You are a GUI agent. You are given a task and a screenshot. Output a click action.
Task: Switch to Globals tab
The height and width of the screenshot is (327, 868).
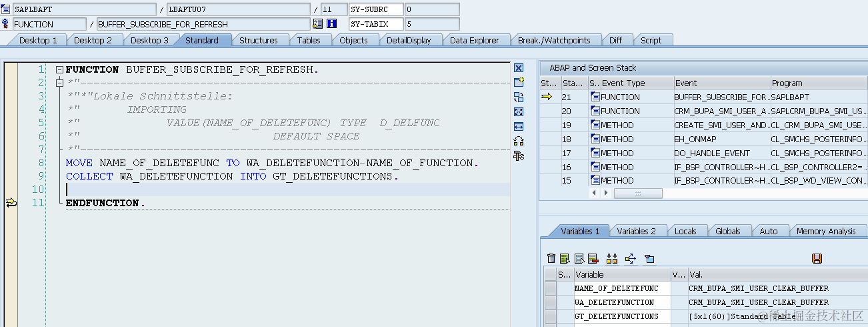pos(727,231)
